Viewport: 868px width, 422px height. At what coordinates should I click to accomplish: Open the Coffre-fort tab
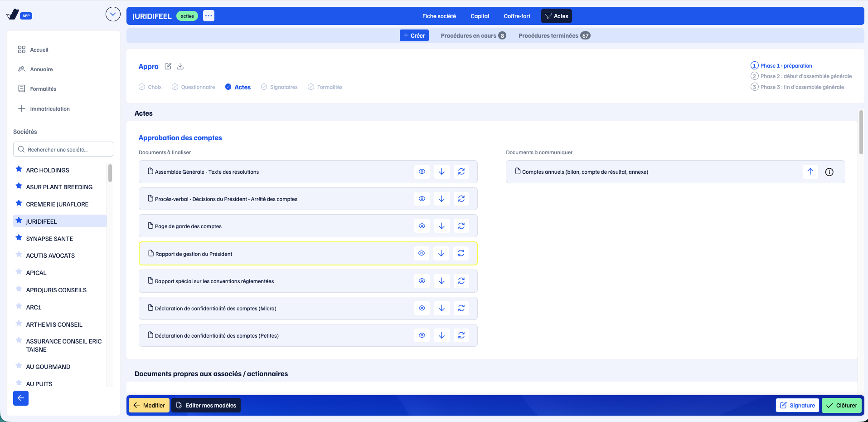517,16
